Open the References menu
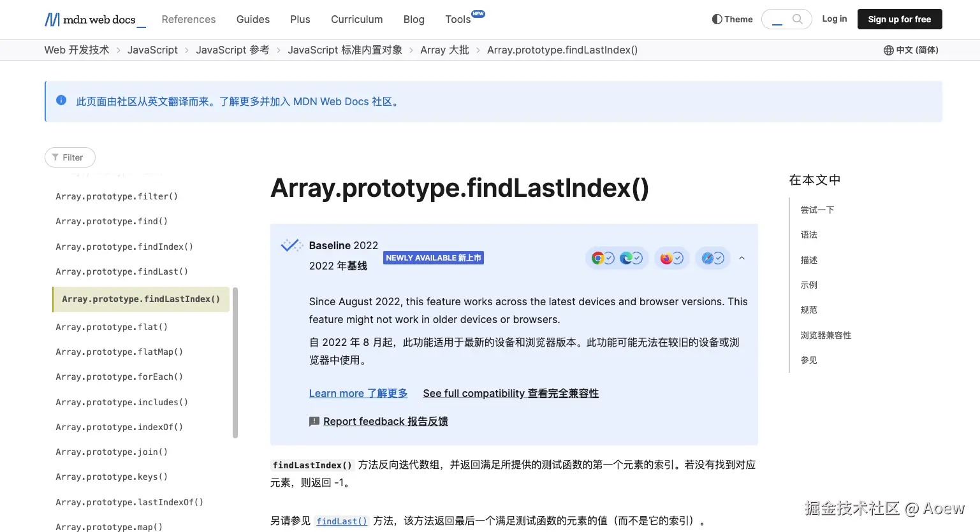Screen dimensions: 980x532 coord(189,19)
